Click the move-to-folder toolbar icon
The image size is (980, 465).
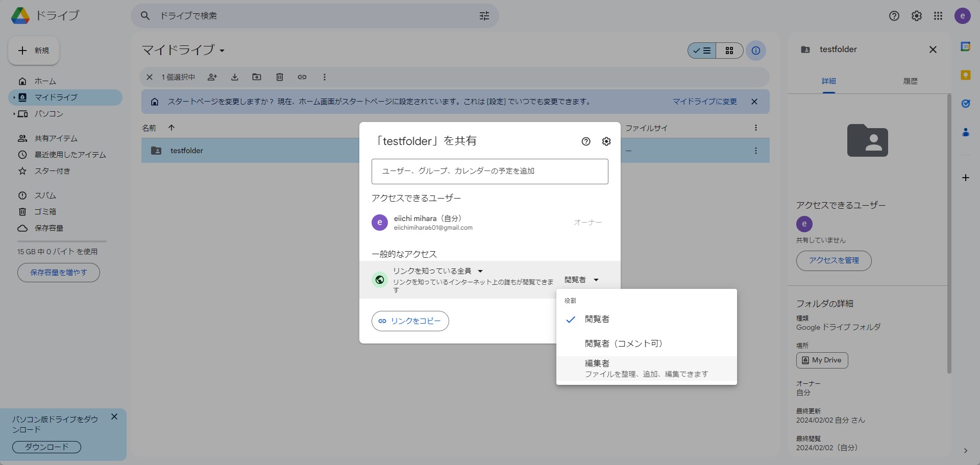click(x=257, y=77)
